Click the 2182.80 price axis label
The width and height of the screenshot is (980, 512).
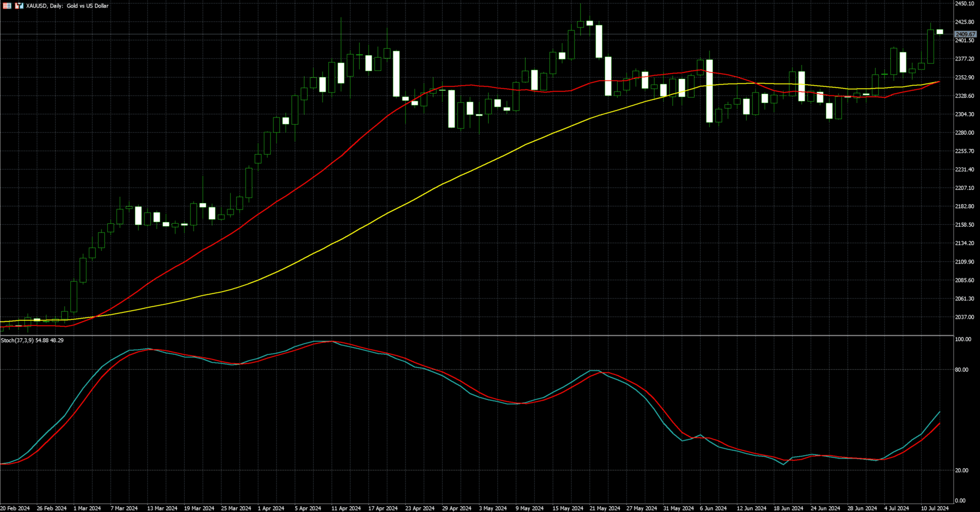tap(964, 207)
